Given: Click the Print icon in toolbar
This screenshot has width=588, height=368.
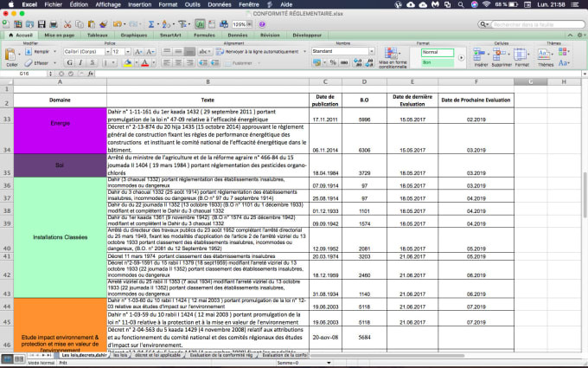Looking at the screenshot, I should (54, 24).
